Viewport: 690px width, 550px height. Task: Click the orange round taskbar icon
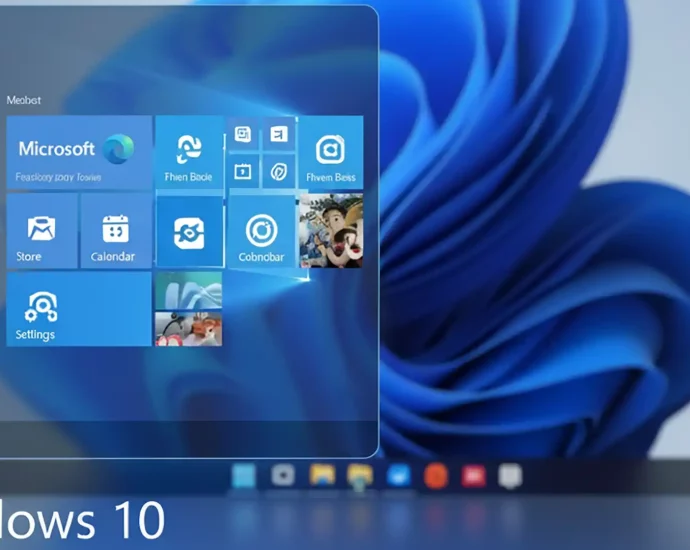point(435,476)
